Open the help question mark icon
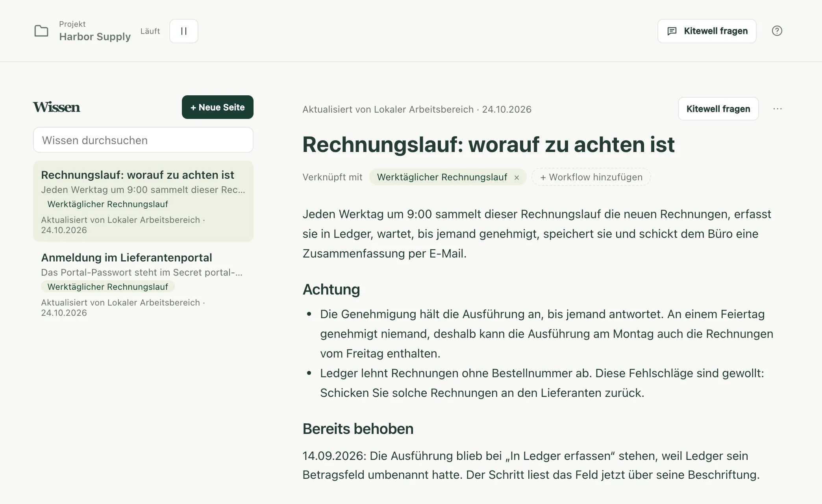Viewport: 822px width, 504px height. pyautogui.click(x=777, y=31)
